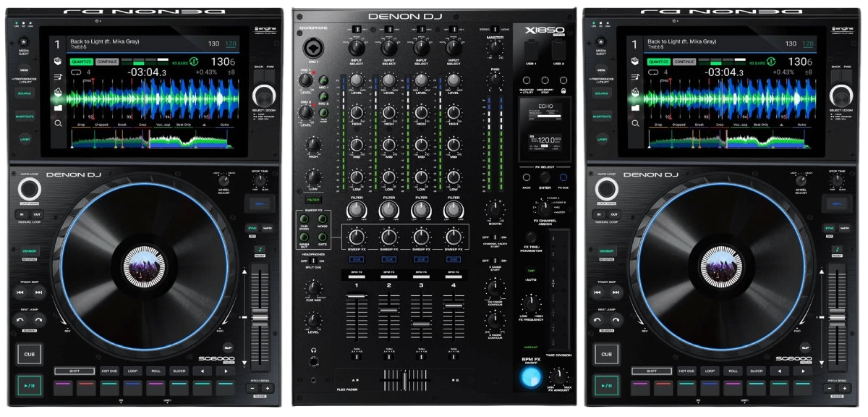The width and height of the screenshot is (868, 417).
Task: Open the folder icon on right deck screen
Action: [x=635, y=108]
